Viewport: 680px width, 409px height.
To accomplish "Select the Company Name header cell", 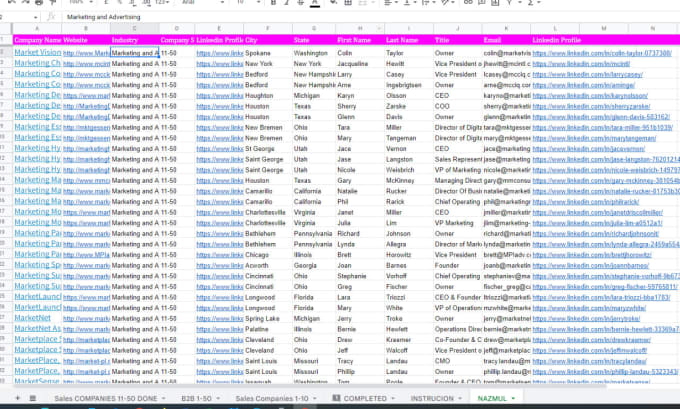I will pos(37,40).
